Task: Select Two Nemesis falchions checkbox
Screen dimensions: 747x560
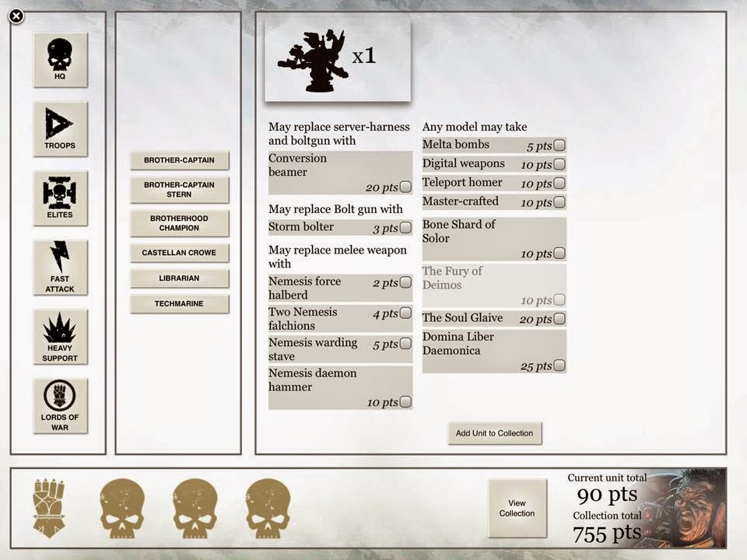Action: [x=405, y=313]
